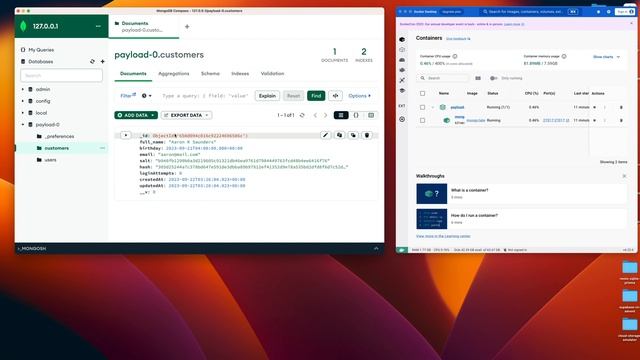Switch to table view of documents
This screenshot has height=360, width=640.
[371, 115]
